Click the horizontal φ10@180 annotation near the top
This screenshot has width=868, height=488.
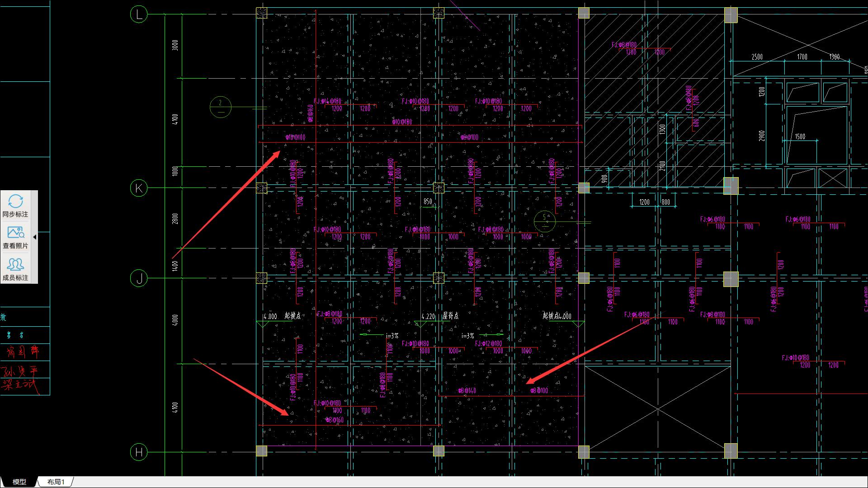click(402, 122)
